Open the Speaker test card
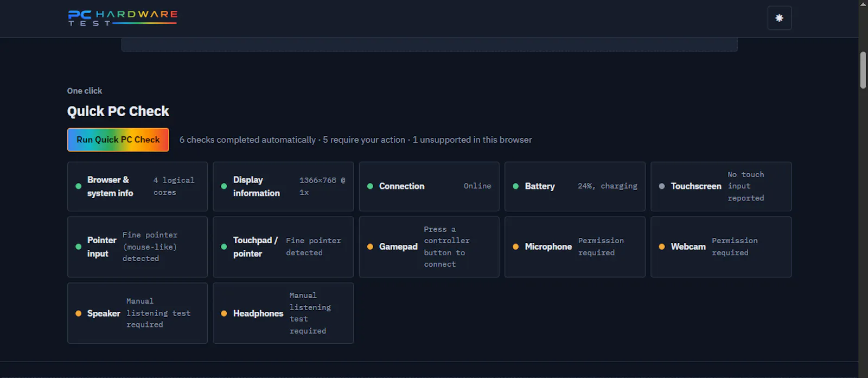The height and width of the screenshot is (378, 868). point(137,313)
